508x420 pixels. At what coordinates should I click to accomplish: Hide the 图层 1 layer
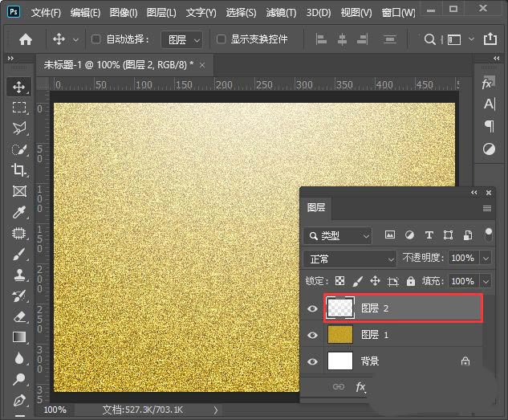[x=312, y=335]
